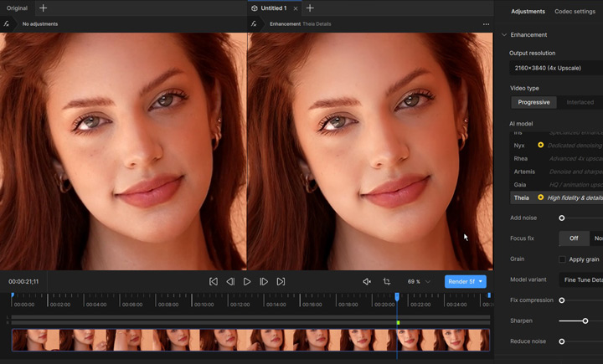603x364 pixels.
Task: Enable the Apply grain checkbox
Action: (563, 259)
